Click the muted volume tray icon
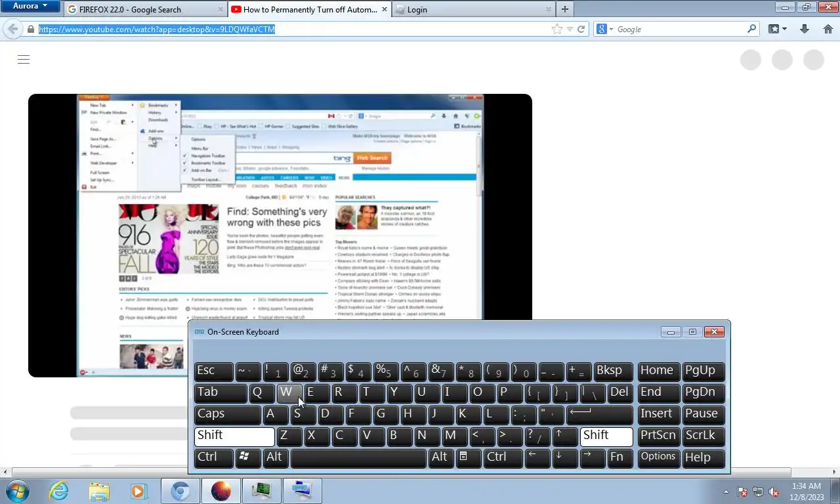The image size is (840, 504). 774,492
